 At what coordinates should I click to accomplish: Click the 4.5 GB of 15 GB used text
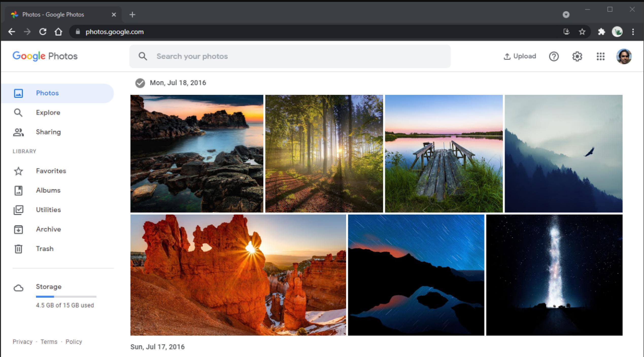click(x=65, y=305)
